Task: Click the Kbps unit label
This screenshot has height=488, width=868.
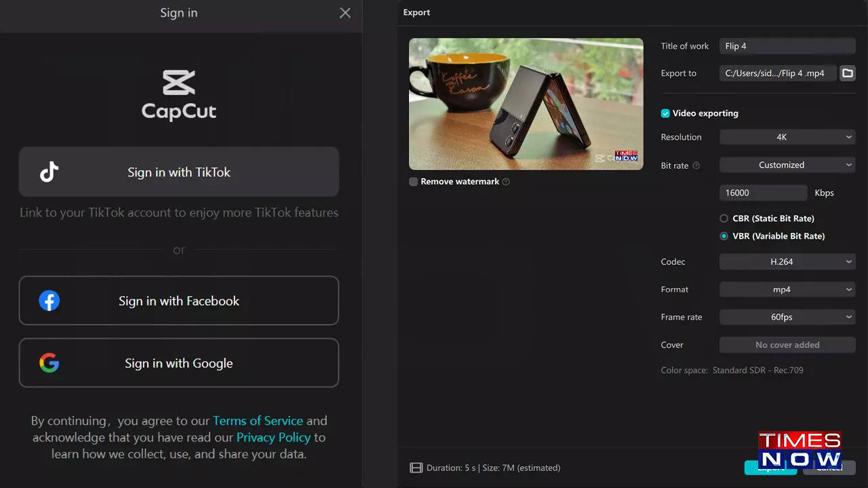Action: (824, 193)
